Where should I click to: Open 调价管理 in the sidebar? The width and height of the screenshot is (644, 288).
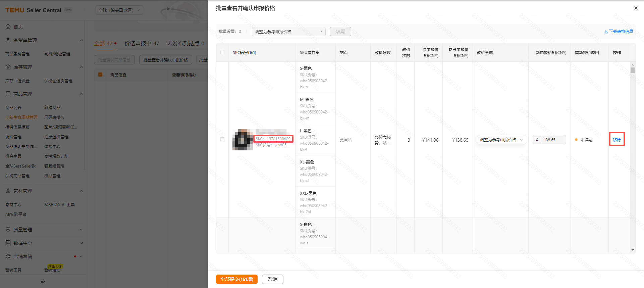pyautogui.click(x=13, y=137)
